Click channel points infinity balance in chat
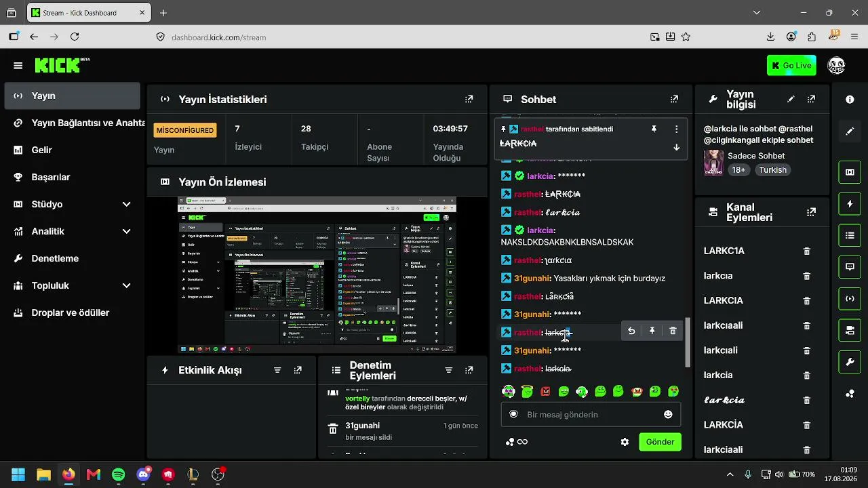The height and width of the screenshot is (488, 868). coord(517,442)
